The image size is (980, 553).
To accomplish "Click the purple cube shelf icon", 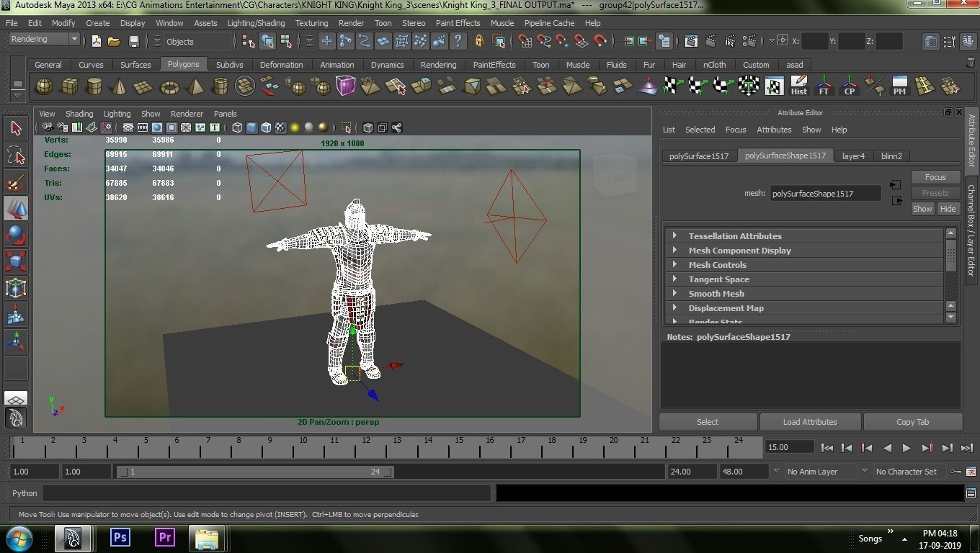I will (346, 86).
